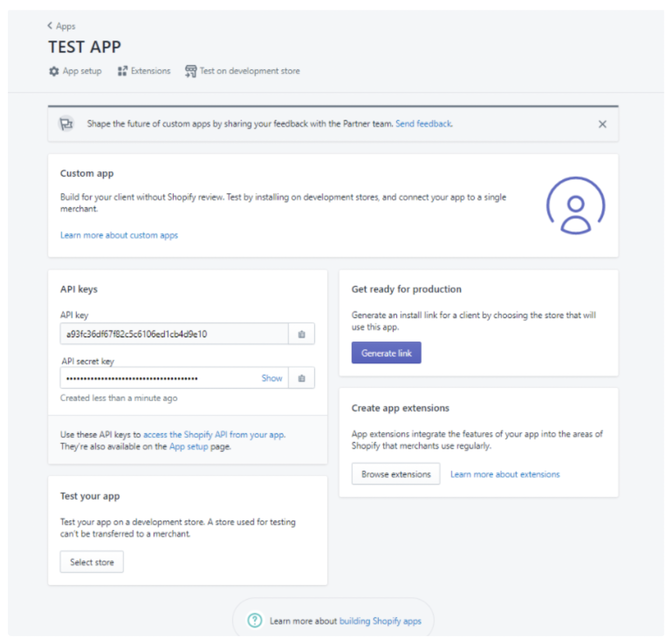Click the Extensions blocks icon

pyautogui.click(x=122, y=71)
